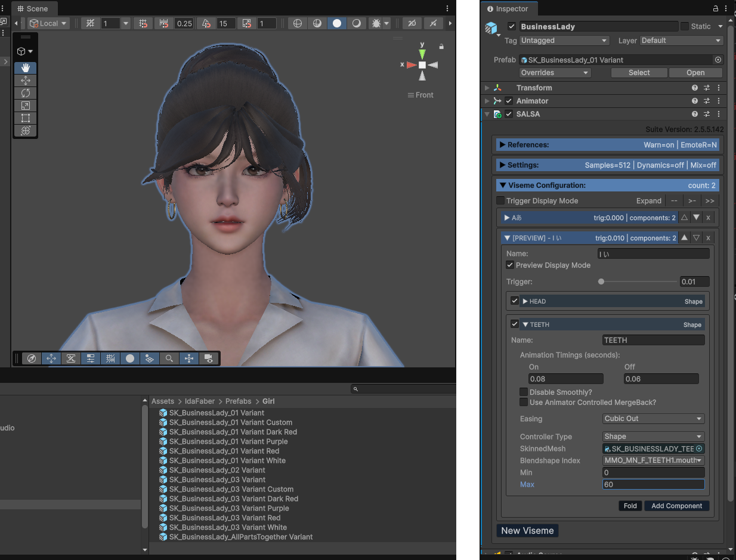Enable the Disable Smoothly checkbox

pos(524,392)
